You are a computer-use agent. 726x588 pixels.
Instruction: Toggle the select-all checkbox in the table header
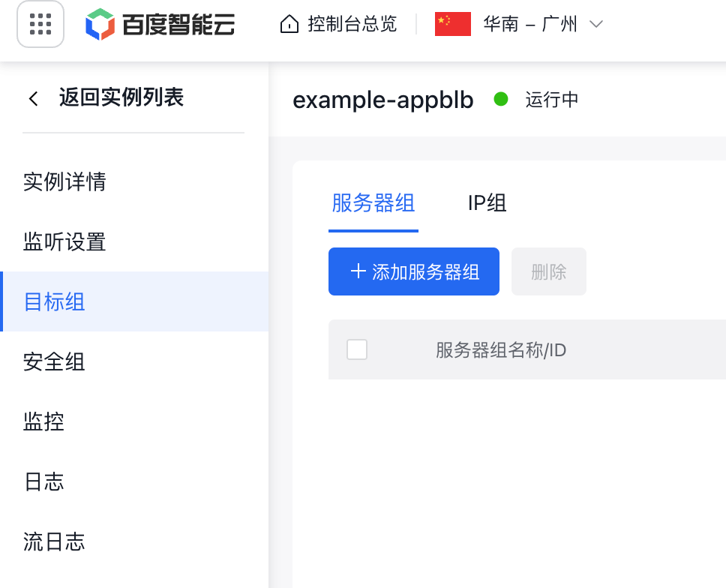357,349
